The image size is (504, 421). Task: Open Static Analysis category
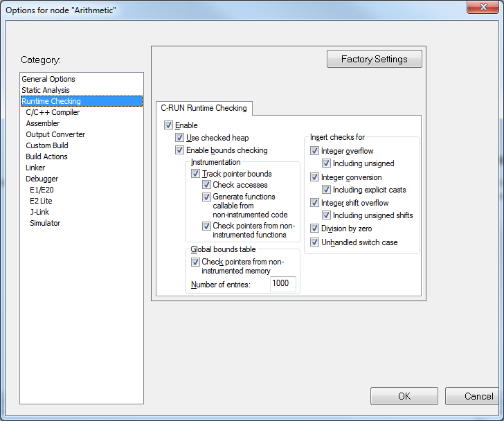46,90
